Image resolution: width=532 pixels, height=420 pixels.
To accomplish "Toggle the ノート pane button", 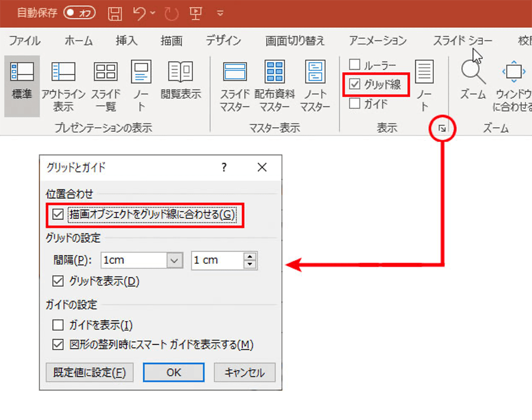I will (x=424, y=86).
